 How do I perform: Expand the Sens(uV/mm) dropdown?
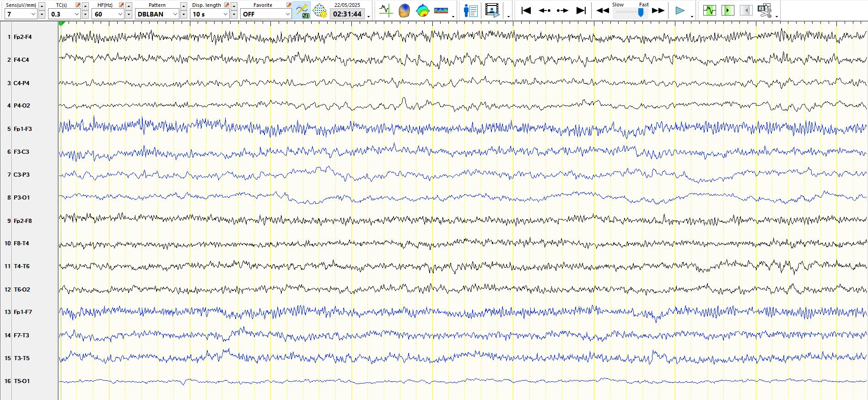pos(33,14)
